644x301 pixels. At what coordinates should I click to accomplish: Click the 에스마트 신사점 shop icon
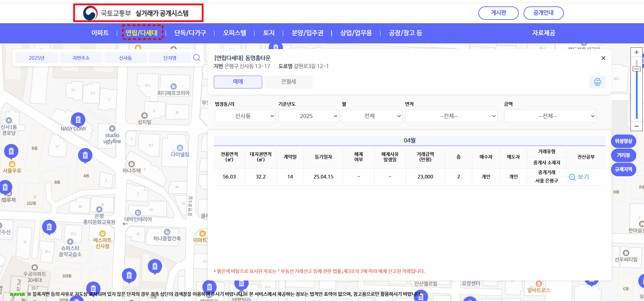pos(102,234)
